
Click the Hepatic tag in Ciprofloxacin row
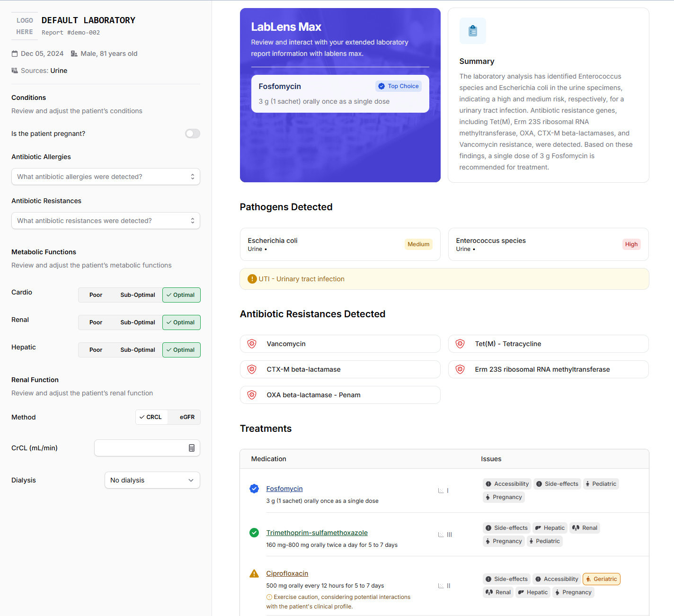click(533, 592)
